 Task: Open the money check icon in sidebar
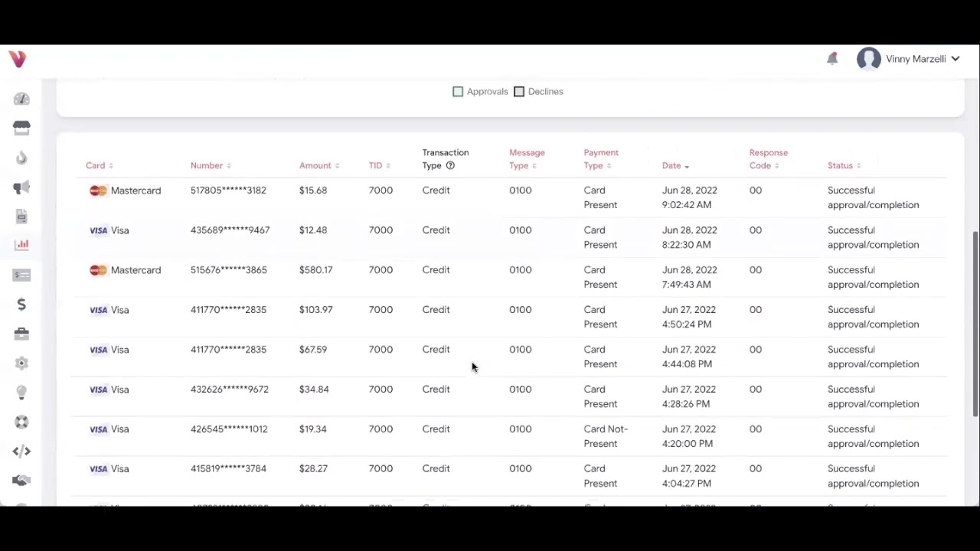click(x=21, y=275)
